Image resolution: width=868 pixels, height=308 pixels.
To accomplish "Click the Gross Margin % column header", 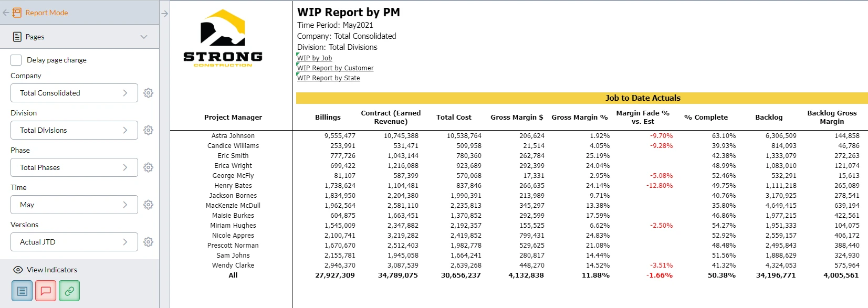I will coord(580,118).
